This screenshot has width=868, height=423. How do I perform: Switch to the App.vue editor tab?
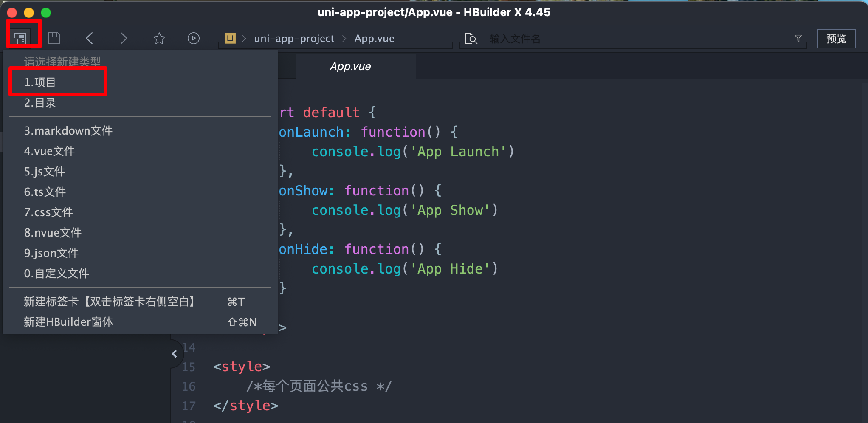[350, 66]
